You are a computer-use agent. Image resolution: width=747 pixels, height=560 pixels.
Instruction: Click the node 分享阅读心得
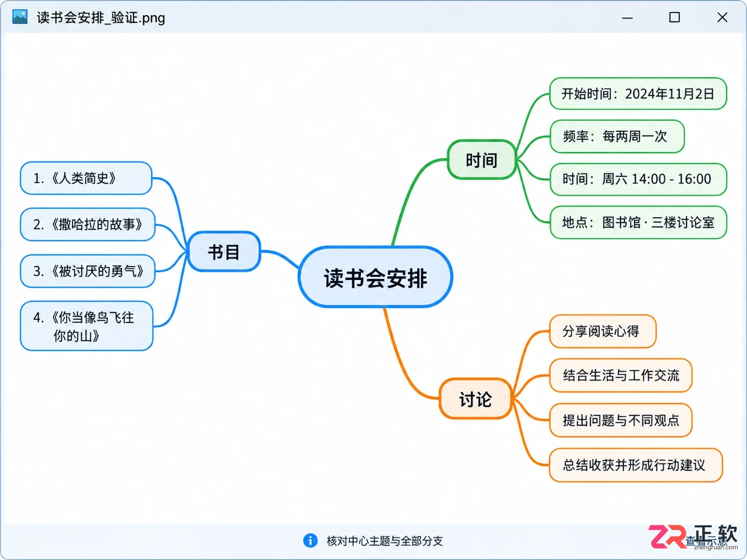click(x=603, y=331)
